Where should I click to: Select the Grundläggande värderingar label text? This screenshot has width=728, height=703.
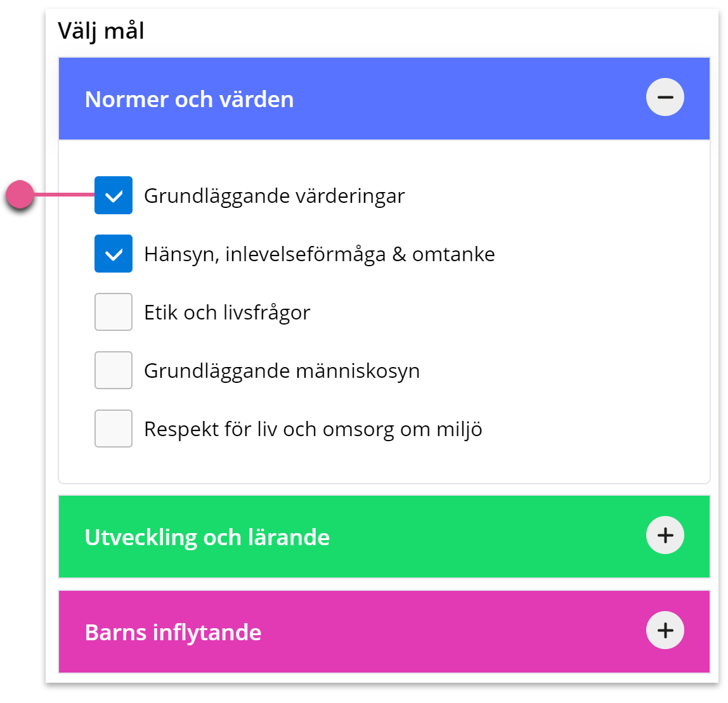tap(275, 196)
